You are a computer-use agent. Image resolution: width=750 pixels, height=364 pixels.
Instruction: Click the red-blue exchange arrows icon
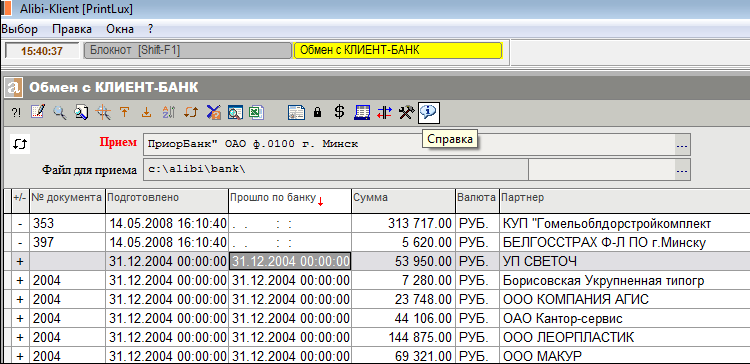click(385, 113)
